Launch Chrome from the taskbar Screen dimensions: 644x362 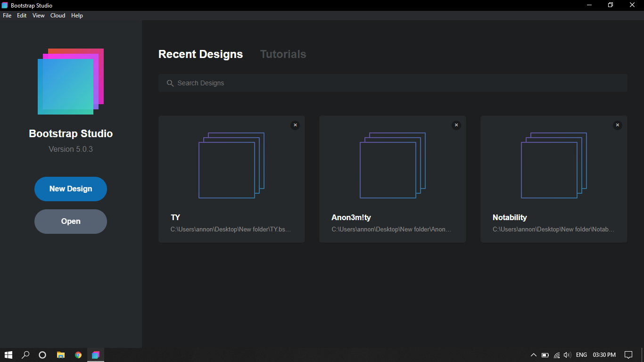click(78, 355)
